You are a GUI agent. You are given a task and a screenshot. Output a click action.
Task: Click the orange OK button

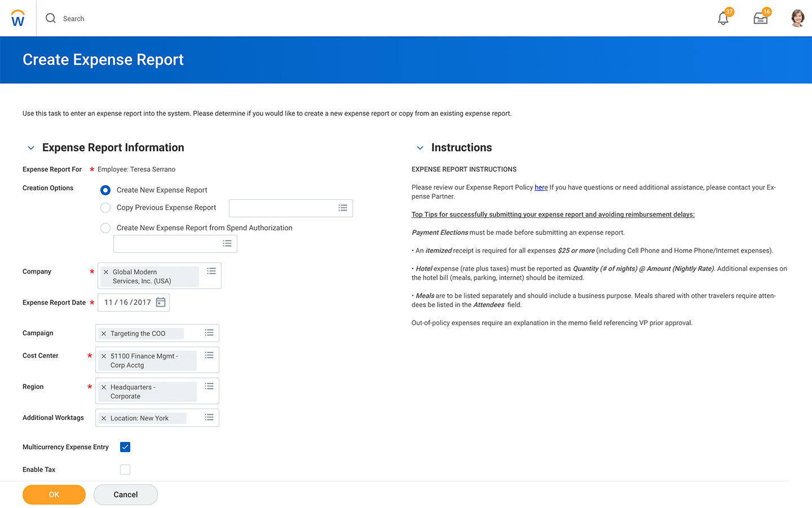(54, 494)
